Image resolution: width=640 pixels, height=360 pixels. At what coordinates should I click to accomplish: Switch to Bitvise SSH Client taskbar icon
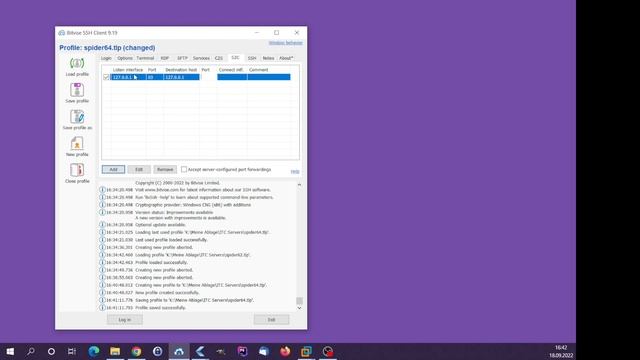tap(179, 351)
